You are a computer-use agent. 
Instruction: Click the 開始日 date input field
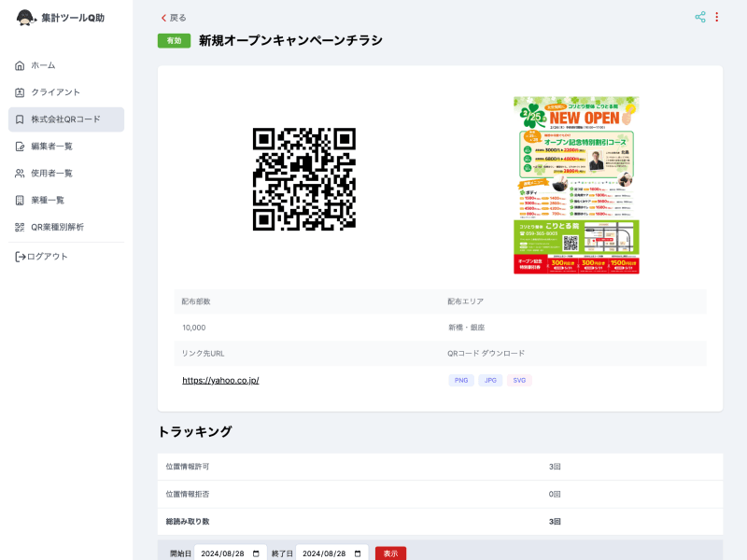(x=231, y=553)
